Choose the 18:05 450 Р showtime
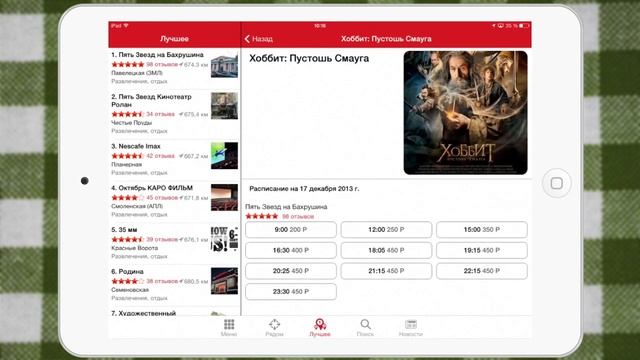This screenshot has height=360, width=640. click(386, 250)
